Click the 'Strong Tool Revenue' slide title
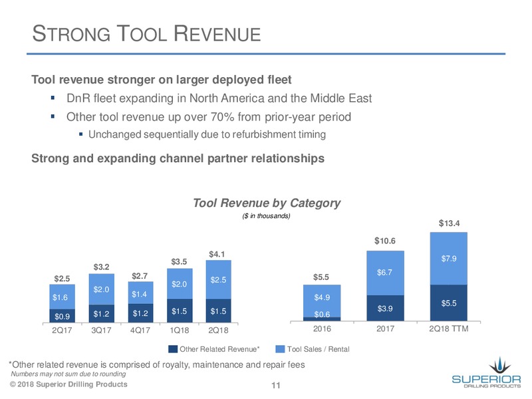The image size is (532, 399). [x=146, y=34]
